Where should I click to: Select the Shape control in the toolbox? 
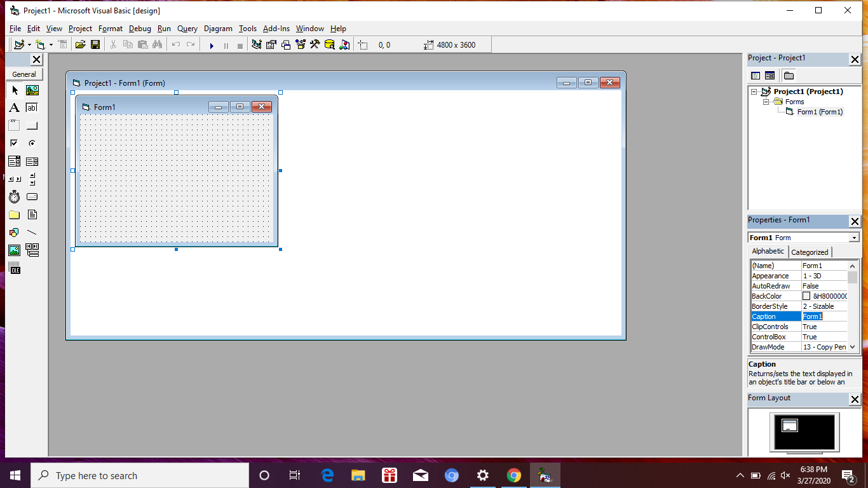coord(15,233)
